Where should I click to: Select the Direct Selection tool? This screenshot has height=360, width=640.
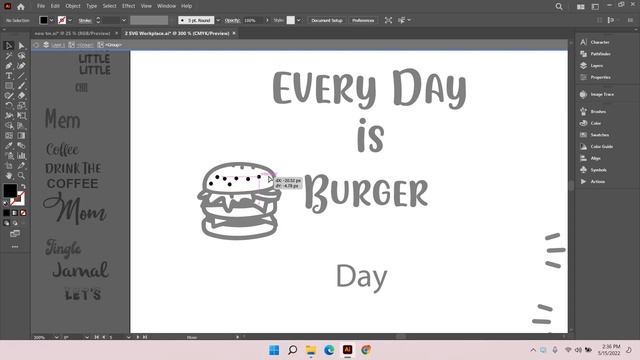tap(21, 46)
